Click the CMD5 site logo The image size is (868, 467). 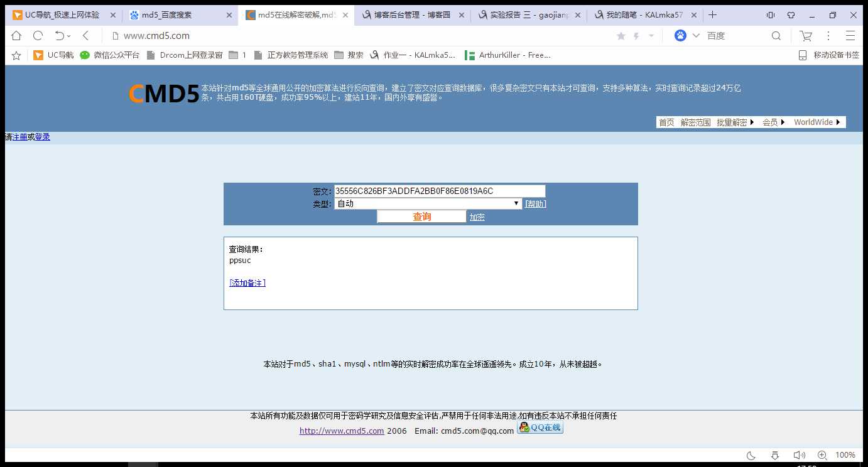coord(164,94)
